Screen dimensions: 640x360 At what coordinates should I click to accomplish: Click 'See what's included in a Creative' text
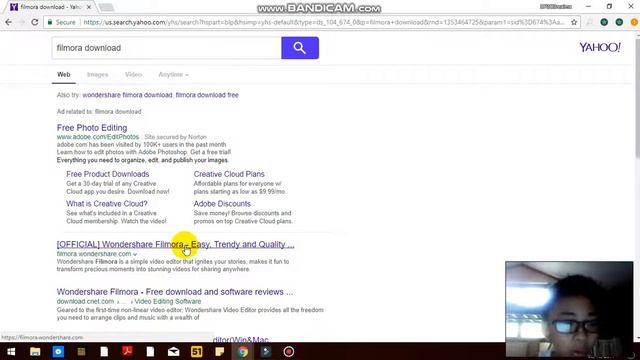pos(111,213)
